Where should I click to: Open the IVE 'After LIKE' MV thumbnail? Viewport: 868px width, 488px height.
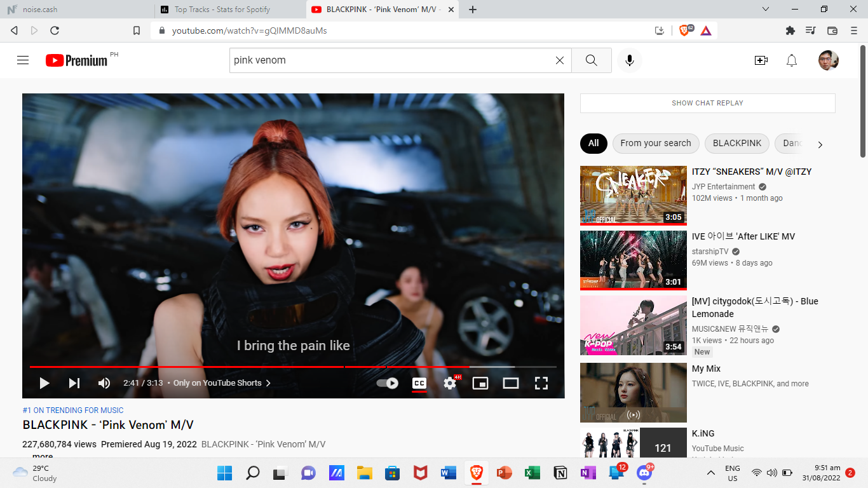[x=634, y=261]
